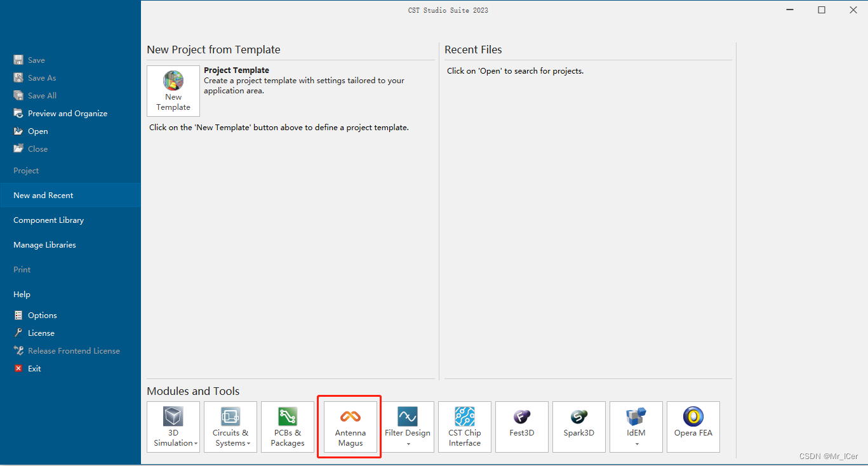Image resolution: width=868 pixels, height=466 pixels.
Task: Minimize the CST Studio Suite window
Action: tap(790, 10)
